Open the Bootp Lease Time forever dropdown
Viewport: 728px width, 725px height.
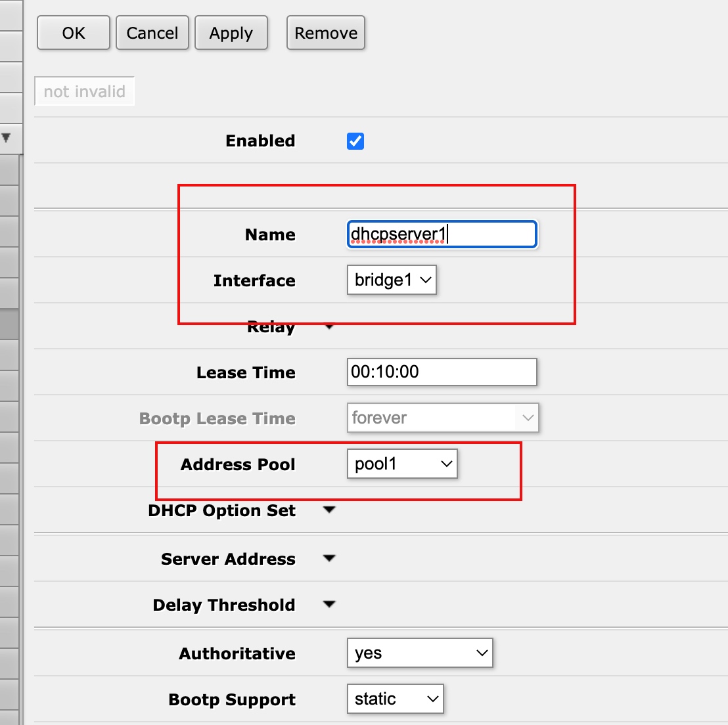pyautogui.click(x=442, y=418)
